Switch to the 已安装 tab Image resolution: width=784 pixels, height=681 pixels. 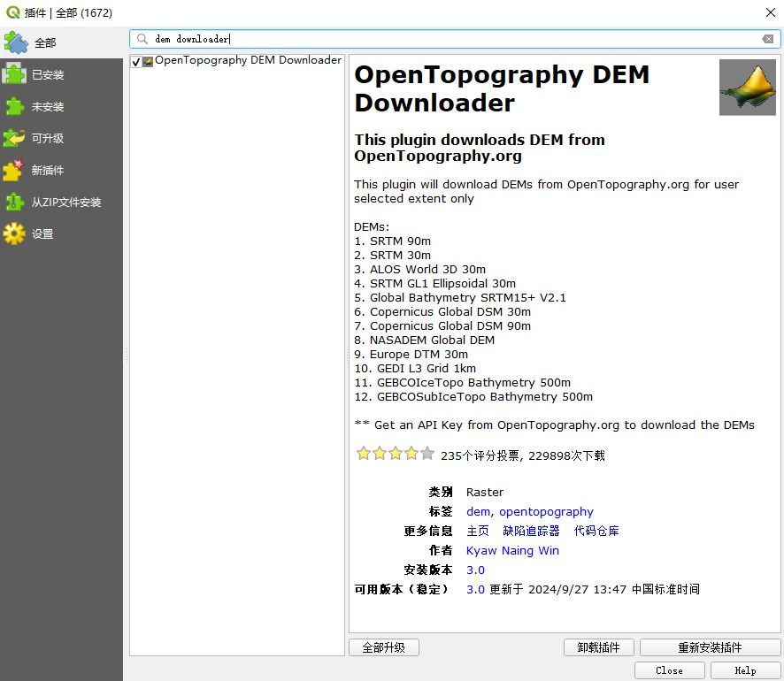pyautogui.click(x=62, y=75)
